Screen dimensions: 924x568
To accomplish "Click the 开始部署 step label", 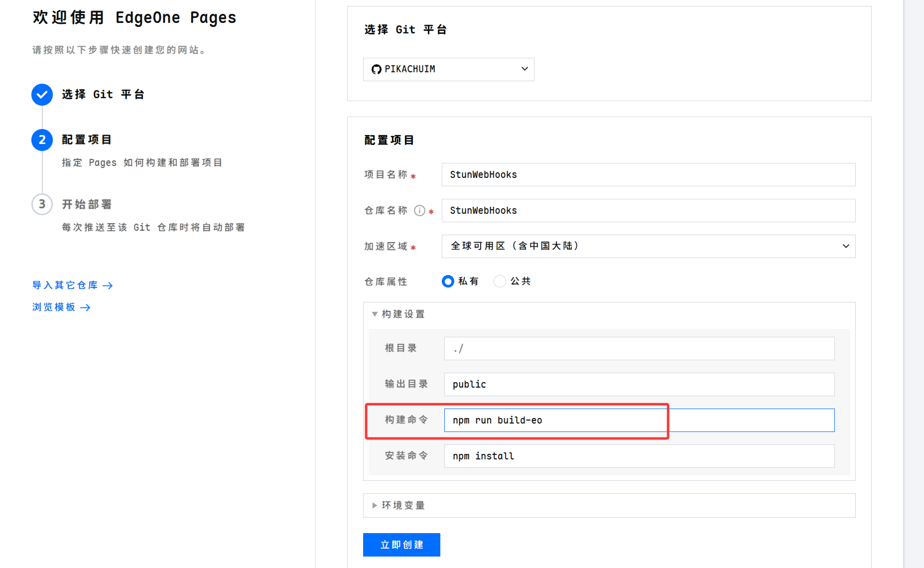I will pos(87,205).
